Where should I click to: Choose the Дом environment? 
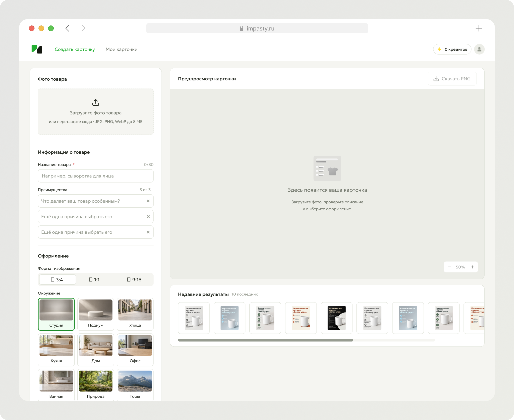click(x=96, y=350)
